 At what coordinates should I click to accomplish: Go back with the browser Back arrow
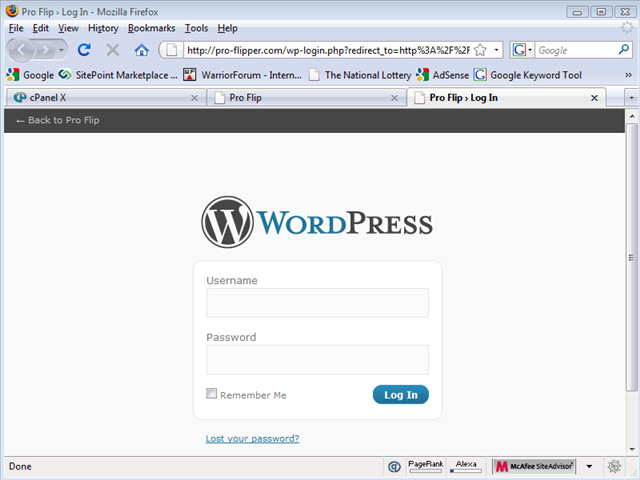tap(21, 50)
